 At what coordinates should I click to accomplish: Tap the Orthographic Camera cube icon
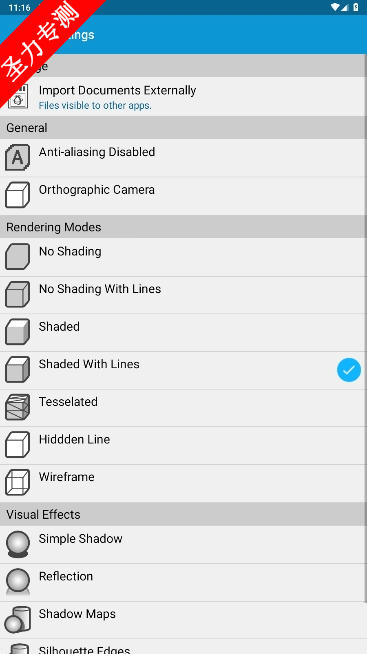tap(18, 195)
